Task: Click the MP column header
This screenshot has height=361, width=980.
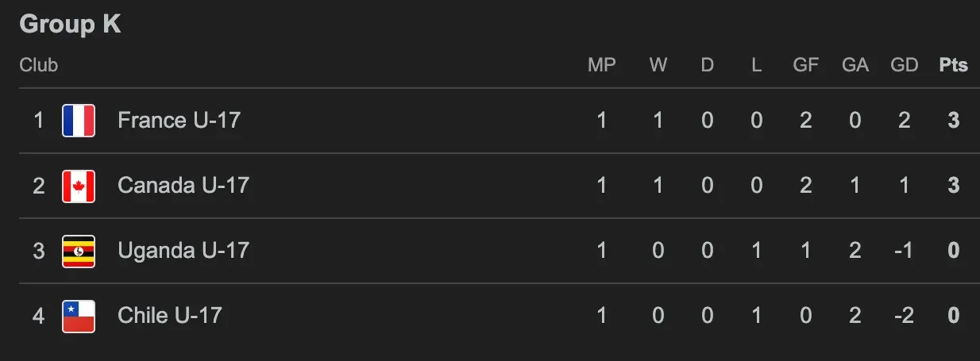Action: (x=601, y=65)
